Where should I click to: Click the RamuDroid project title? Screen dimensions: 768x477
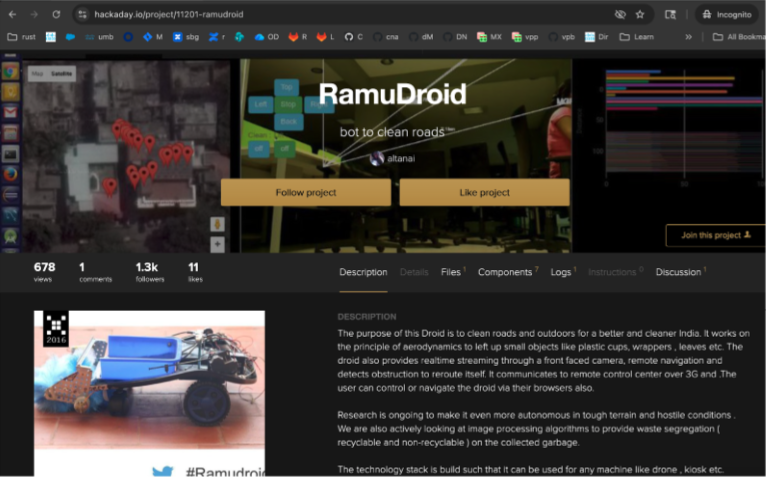pyautogui.click(x=392, y=94)
